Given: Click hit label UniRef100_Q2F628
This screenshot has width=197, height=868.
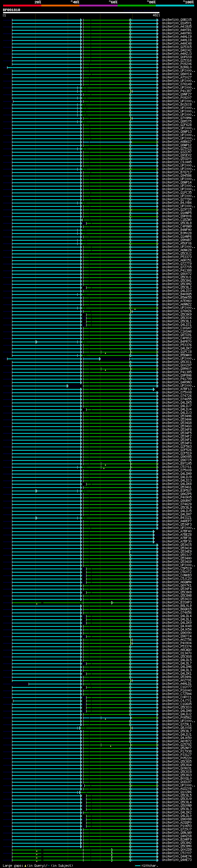Looking at the screenshot, I should [x=177, y=125].
